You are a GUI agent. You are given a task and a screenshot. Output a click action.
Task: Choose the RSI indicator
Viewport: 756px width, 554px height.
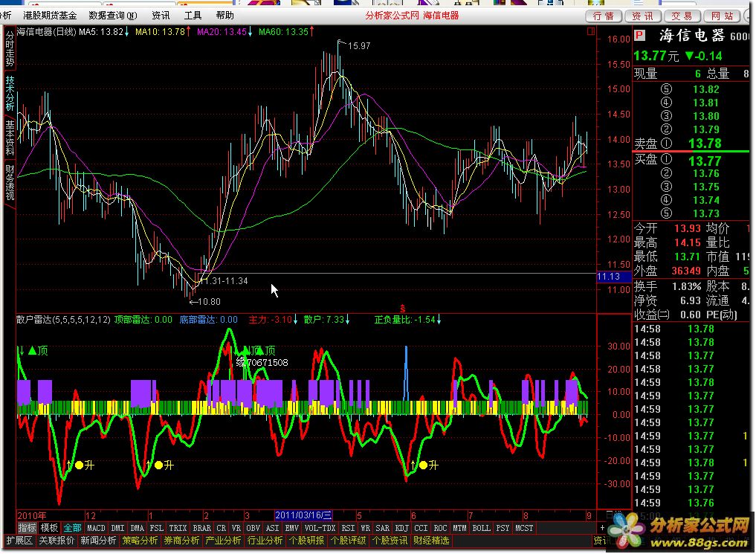(348, 528)
